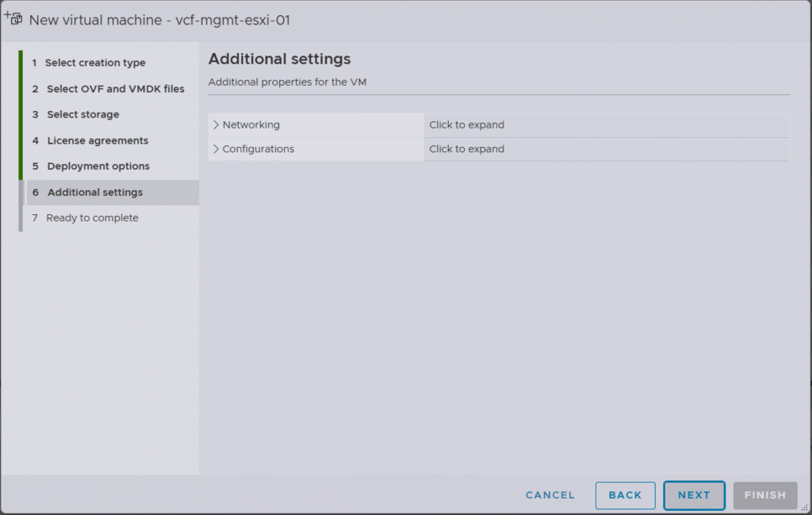Screen dimensions: 812x515
Task: Click the wizard title vcf-mgmt-esxi-01
Action: click(x=159, y=20)
